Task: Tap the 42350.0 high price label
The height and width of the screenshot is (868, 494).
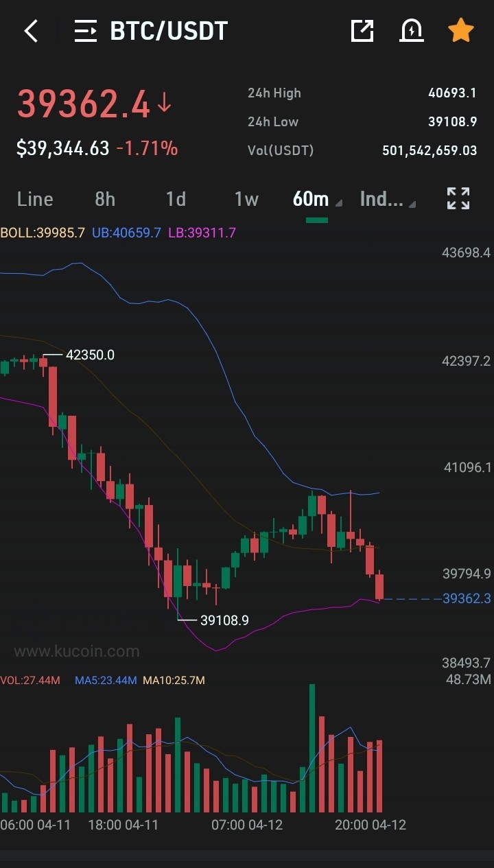Action: click(x=90, y=355)
